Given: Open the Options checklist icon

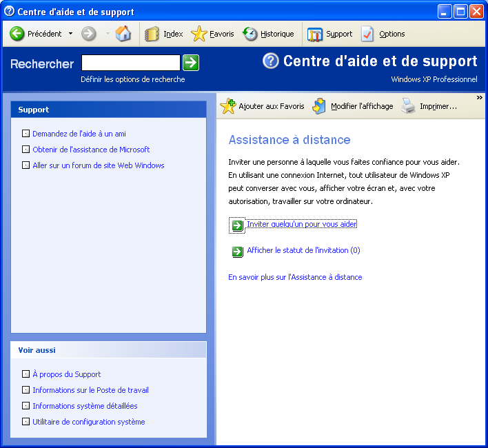Looking at the screenshot, I should point(367,34).
